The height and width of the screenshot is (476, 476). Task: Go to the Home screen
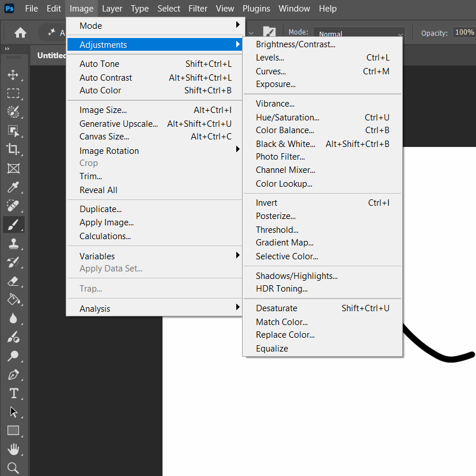tap(20, 32)
